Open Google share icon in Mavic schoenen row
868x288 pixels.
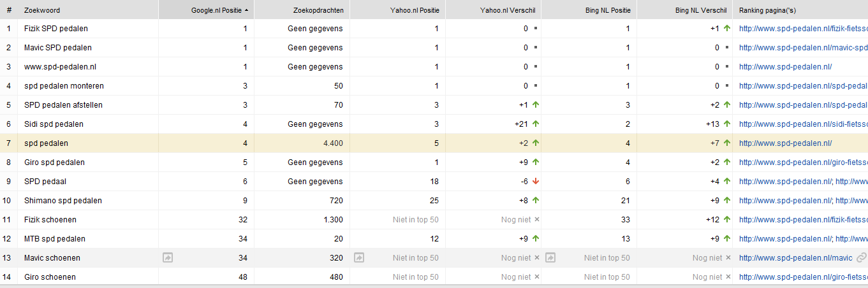pyautogui.click(x=168, y=258)
